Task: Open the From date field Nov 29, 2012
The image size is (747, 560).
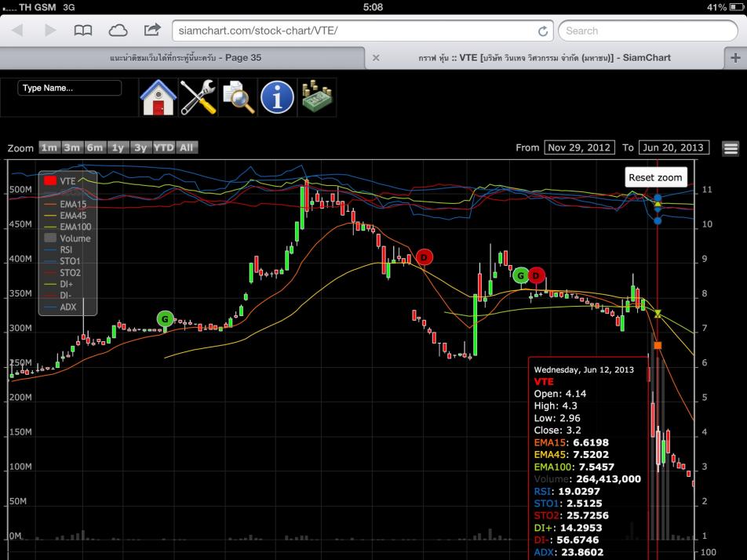Action: click(579, 147)
